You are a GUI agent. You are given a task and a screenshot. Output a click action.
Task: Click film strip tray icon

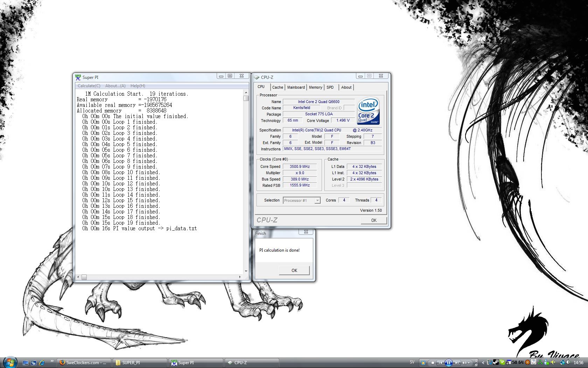(489, 362)
